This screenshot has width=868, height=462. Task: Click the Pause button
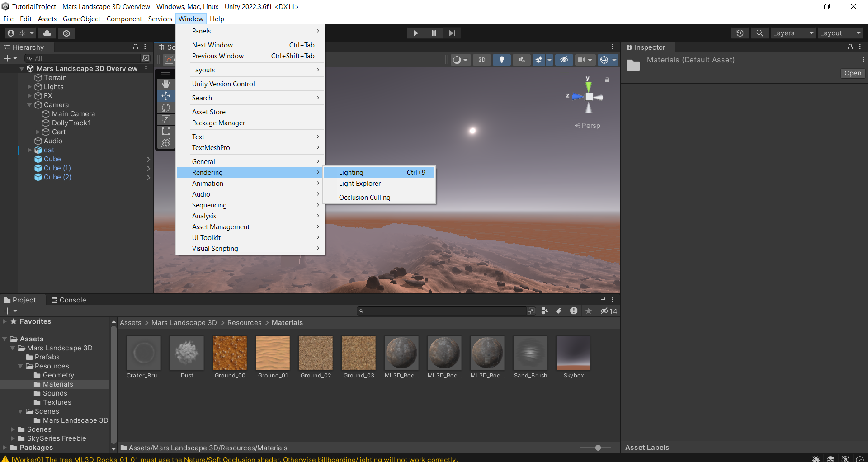pyautogui.click(x=434, y=33)
